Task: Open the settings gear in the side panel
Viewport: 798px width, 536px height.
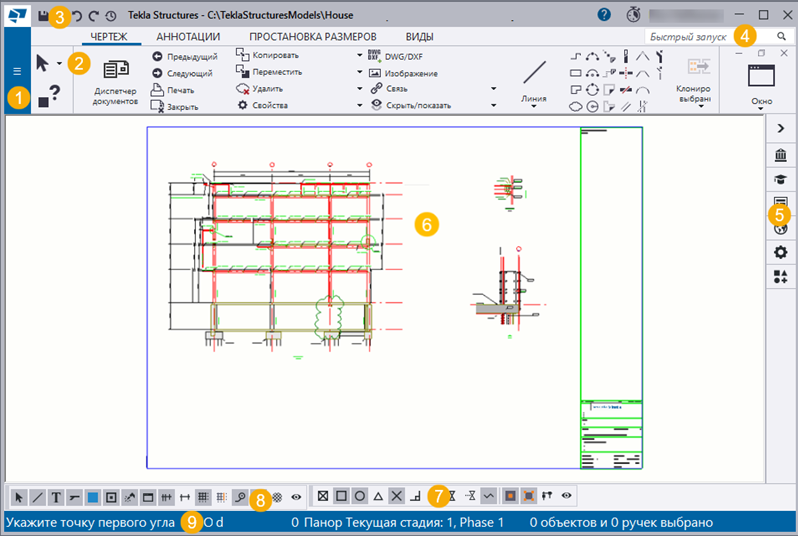Action: (x=780, y=252)
